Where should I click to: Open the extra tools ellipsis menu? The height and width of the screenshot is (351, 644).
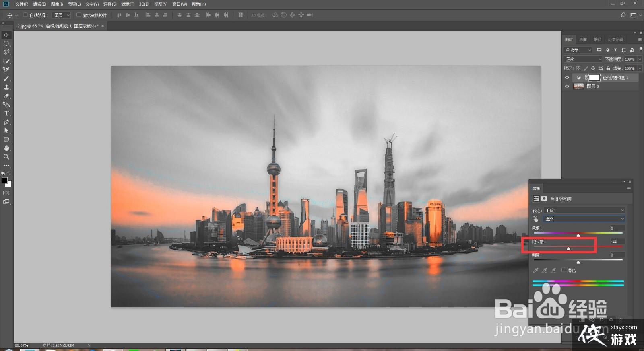(6, 165)
